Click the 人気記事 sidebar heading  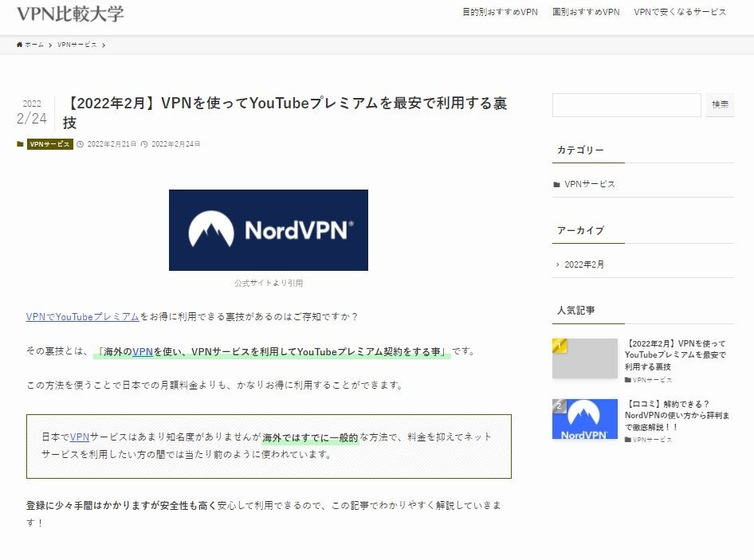(x=576, y=311)
